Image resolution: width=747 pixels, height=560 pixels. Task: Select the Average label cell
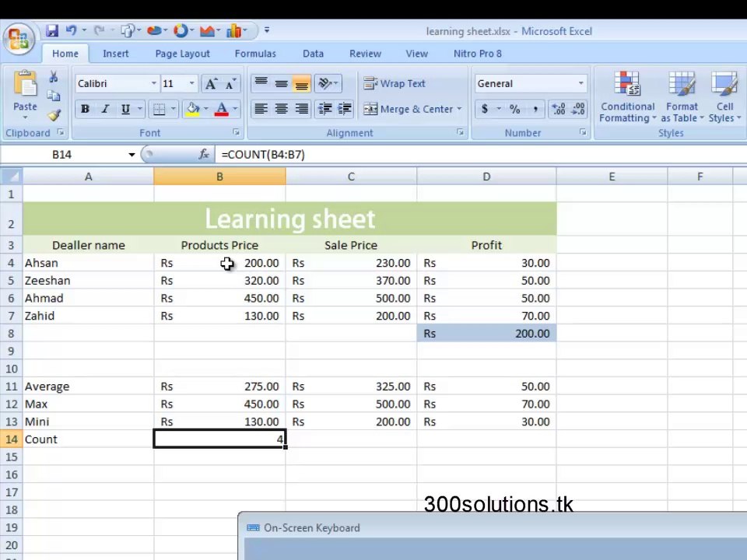pos(88,387)
